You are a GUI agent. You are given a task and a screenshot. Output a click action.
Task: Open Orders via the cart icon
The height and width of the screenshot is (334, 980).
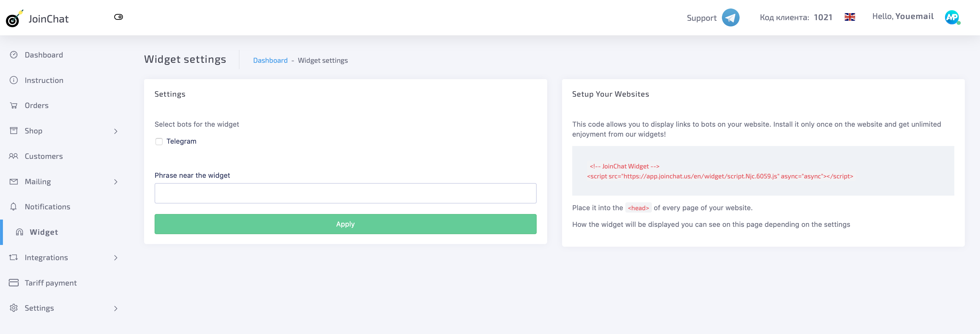pos(14,105)
